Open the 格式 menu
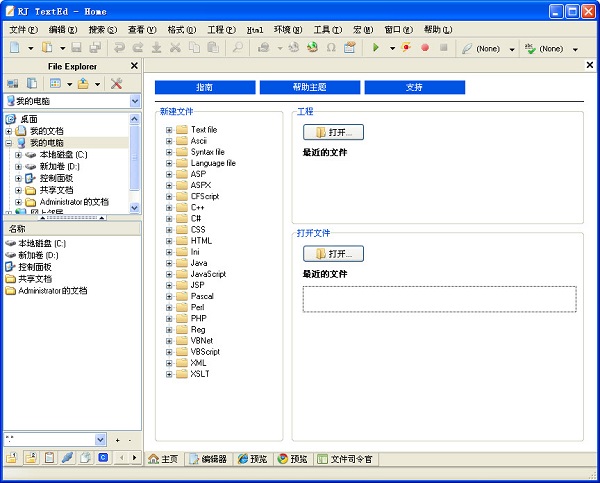Screen dimensions: 600x483 (182, 30)
